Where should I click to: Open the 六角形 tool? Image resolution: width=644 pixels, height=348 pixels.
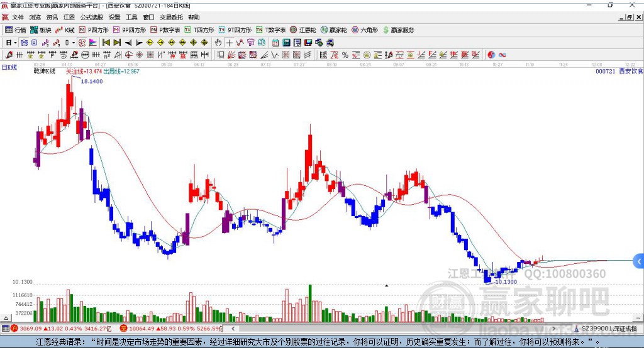point(365,30)
